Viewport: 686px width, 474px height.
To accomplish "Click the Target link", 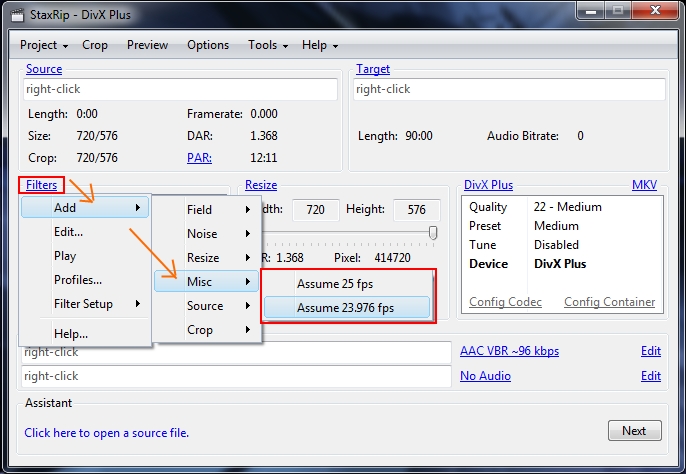I will click(373, 69).
